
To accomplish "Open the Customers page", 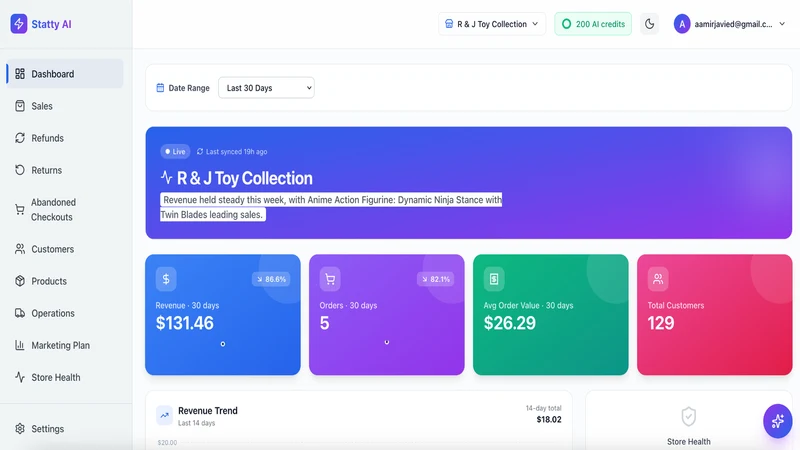I will [65, 249].
